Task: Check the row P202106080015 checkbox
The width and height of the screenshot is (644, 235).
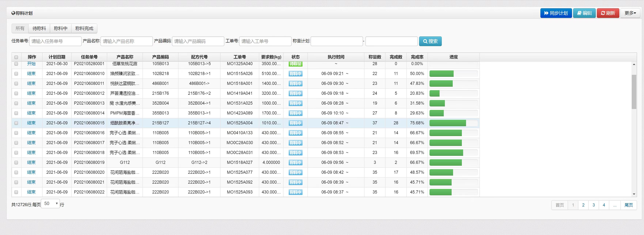Action: coord(16,123)
